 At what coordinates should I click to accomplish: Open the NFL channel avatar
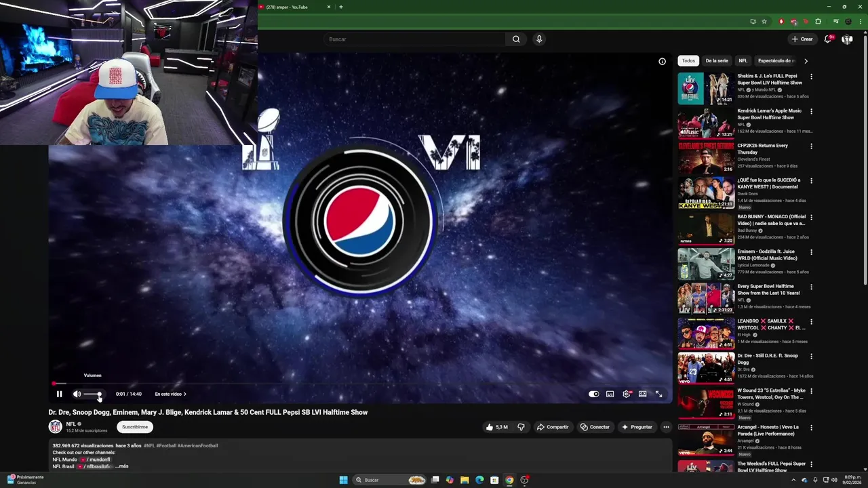click(55, 426)
